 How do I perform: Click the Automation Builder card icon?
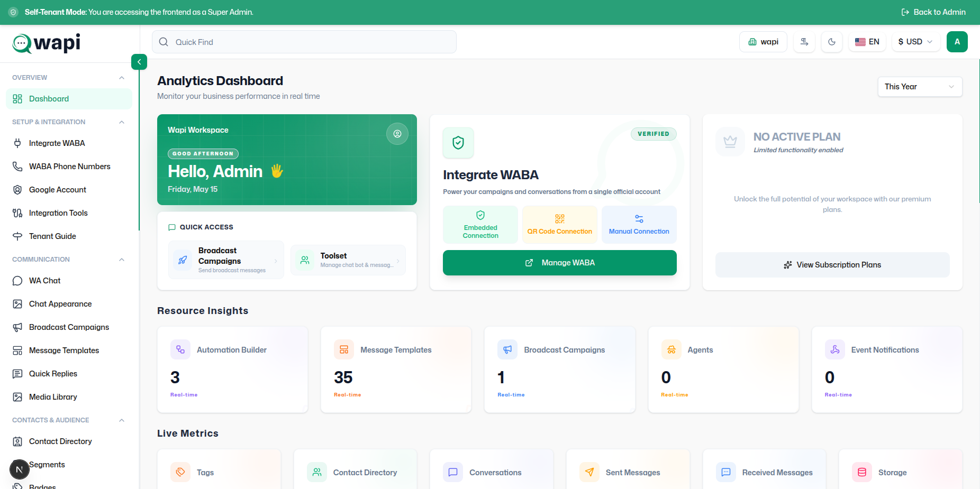180,349
